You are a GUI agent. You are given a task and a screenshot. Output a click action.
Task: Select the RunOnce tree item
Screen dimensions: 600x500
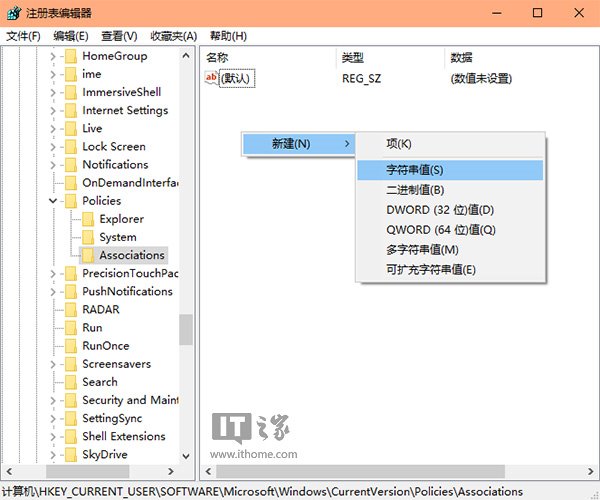pyautogui.click(x=105, y=346)
